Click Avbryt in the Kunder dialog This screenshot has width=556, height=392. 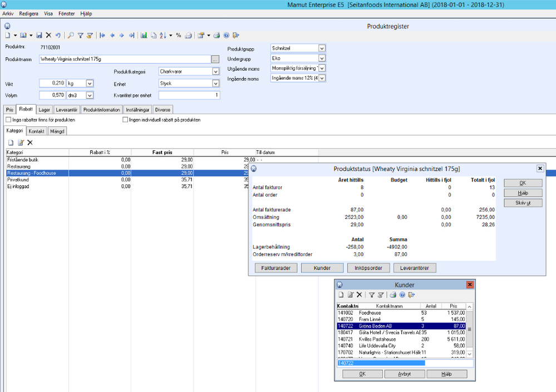click(405, 374)
